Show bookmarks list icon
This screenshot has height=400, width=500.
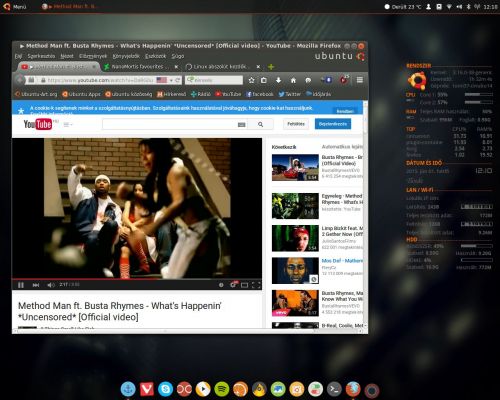[264, 80]
